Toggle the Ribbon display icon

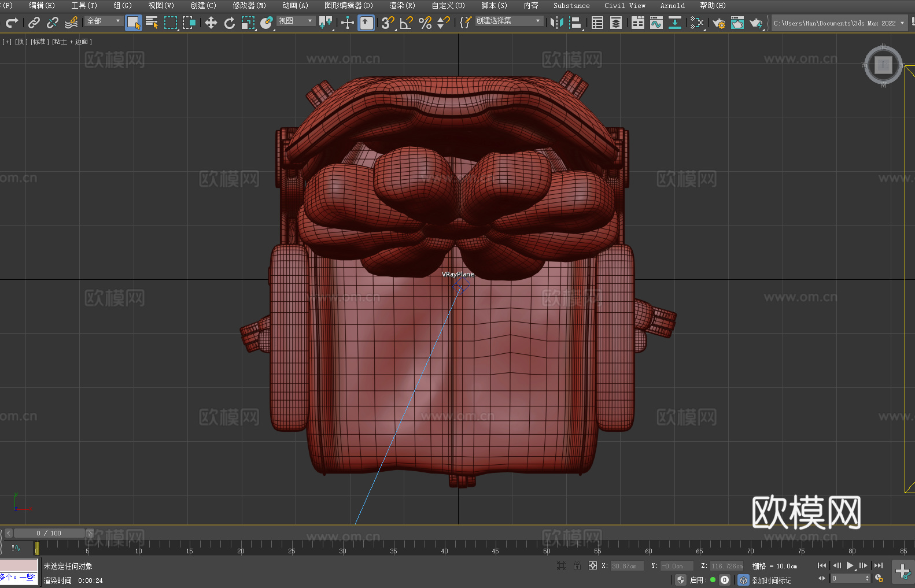(638, 23)
